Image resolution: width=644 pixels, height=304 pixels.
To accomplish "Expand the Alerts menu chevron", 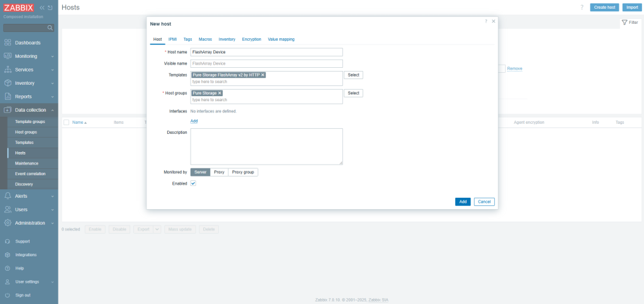I will tap(52, 197).
